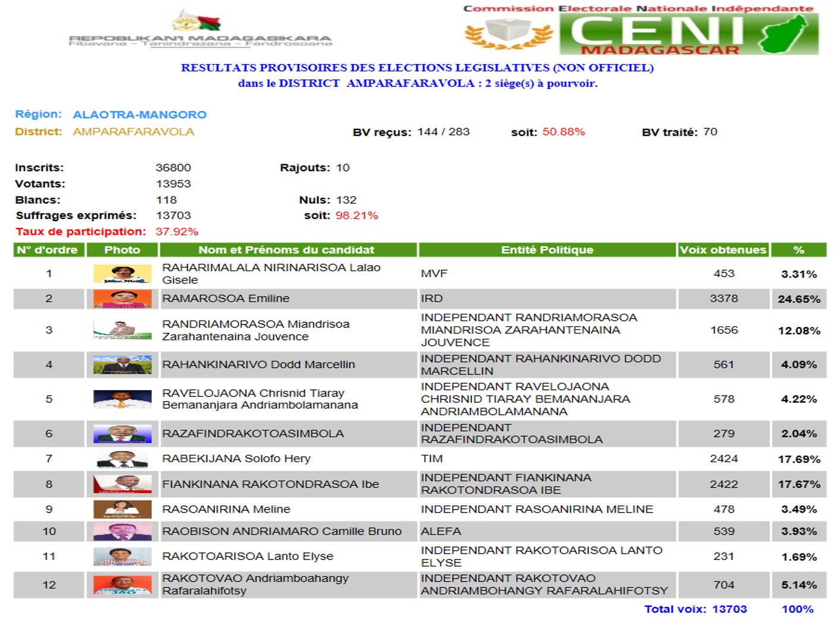Click the percentage "50.88%"
Screen dimensions: 840x620
(564, 132)
